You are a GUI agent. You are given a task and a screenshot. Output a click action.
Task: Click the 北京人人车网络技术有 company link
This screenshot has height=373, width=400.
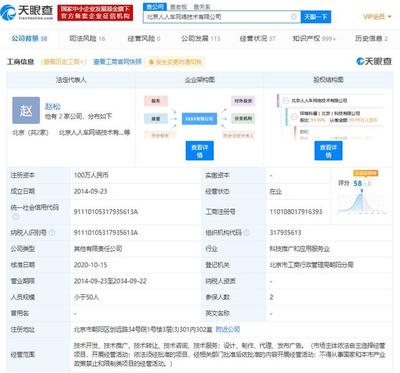[94, 133]
